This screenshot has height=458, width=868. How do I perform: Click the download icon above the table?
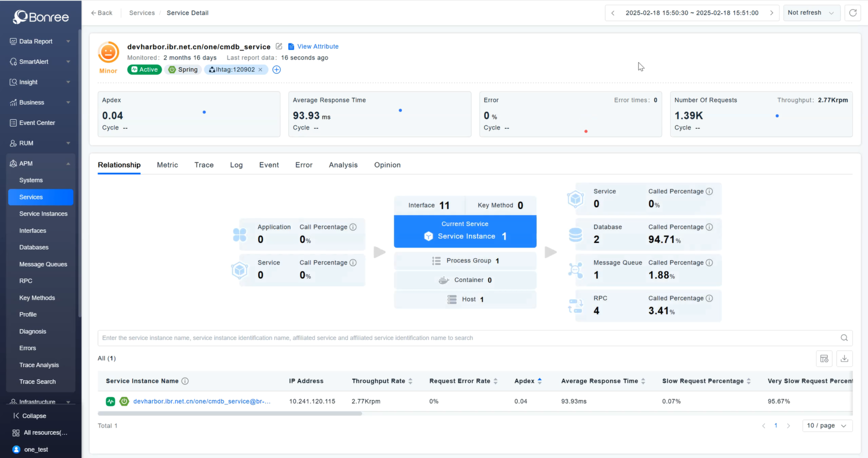[x=844, y=358]
